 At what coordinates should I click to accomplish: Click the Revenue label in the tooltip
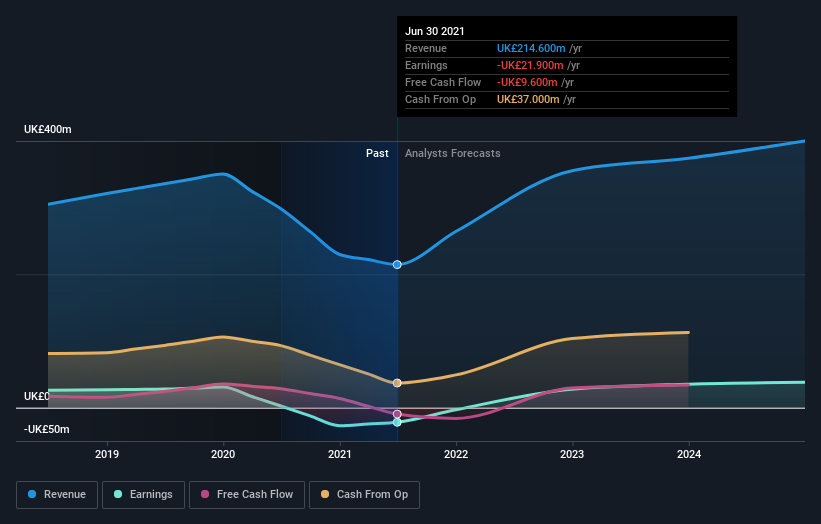(426, 48)
